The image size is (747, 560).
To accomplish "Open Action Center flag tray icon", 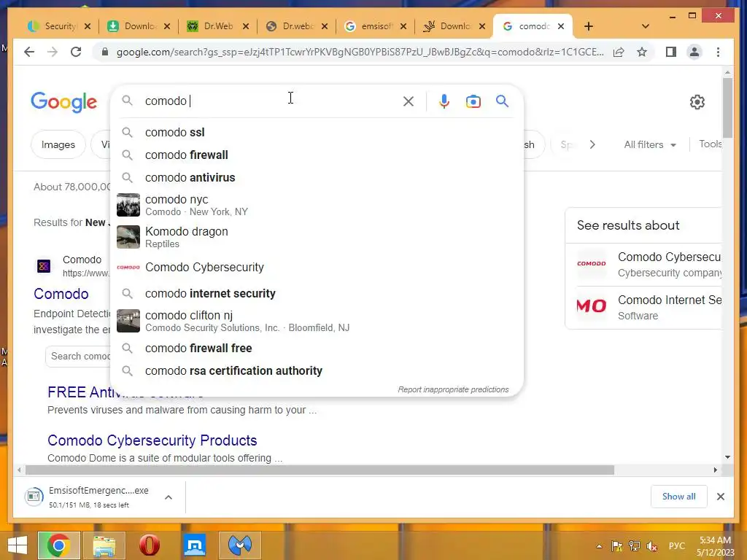I will click(617, 546).
